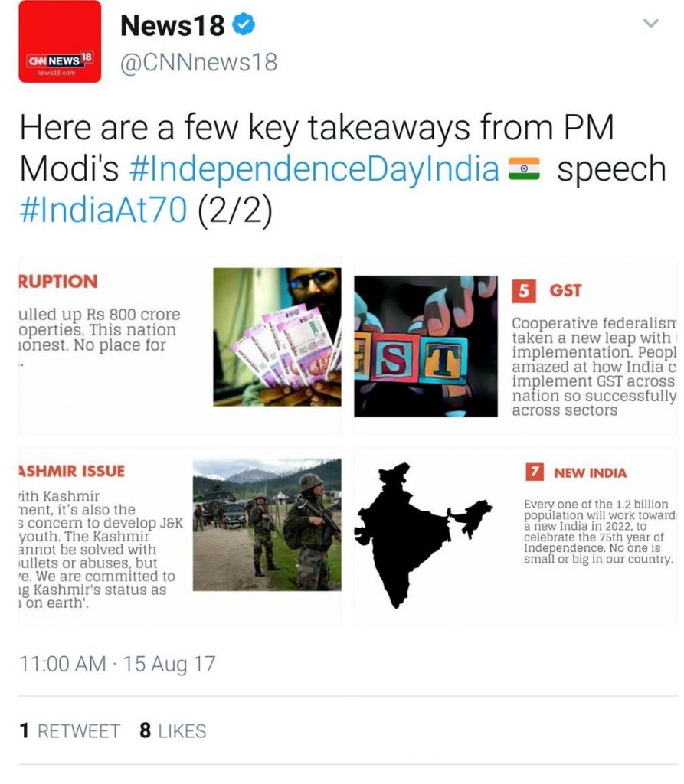Image resolution: width=684 pixels, height=784 pixels.
Task: Click the KASHMIR ISSUE heading
Action: 71,471
